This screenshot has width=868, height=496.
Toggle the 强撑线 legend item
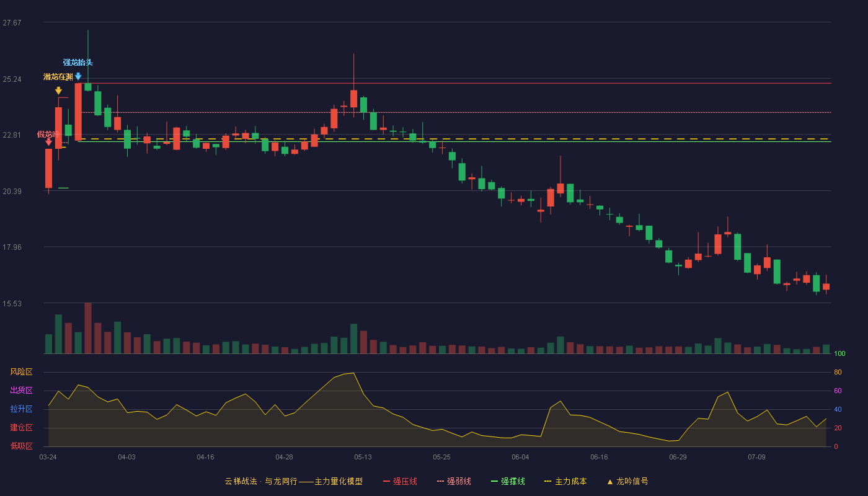tap(508, 481)
